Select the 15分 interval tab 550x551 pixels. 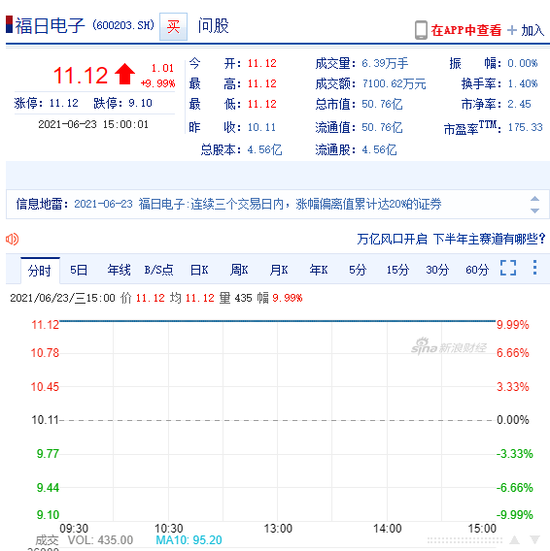coord(398,270)
